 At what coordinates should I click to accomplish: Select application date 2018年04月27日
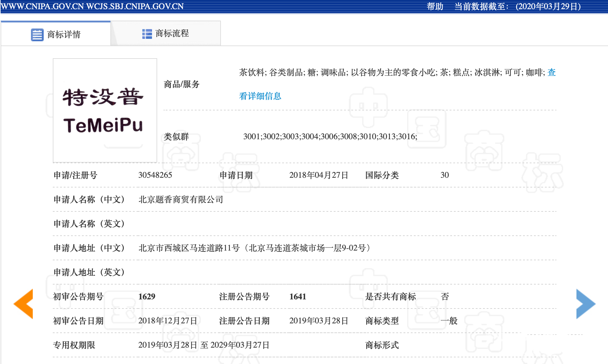tap(319, 175)
